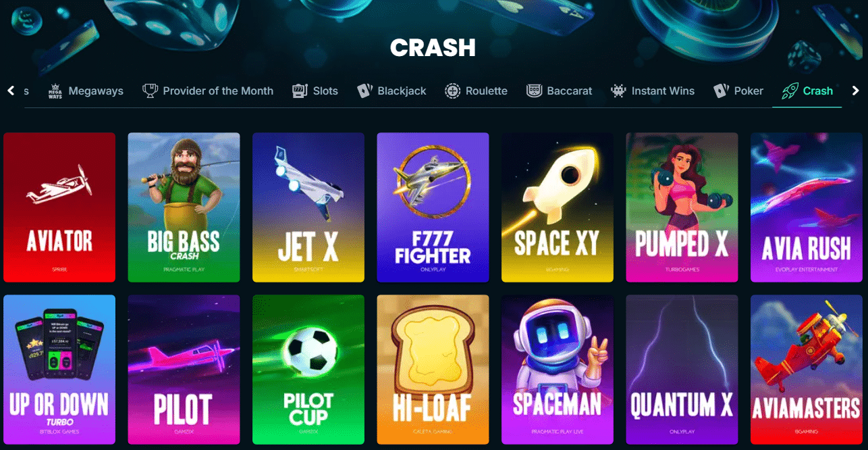Open the Space XY rocket game
868x450 pixels.
(x=558, y=207)
